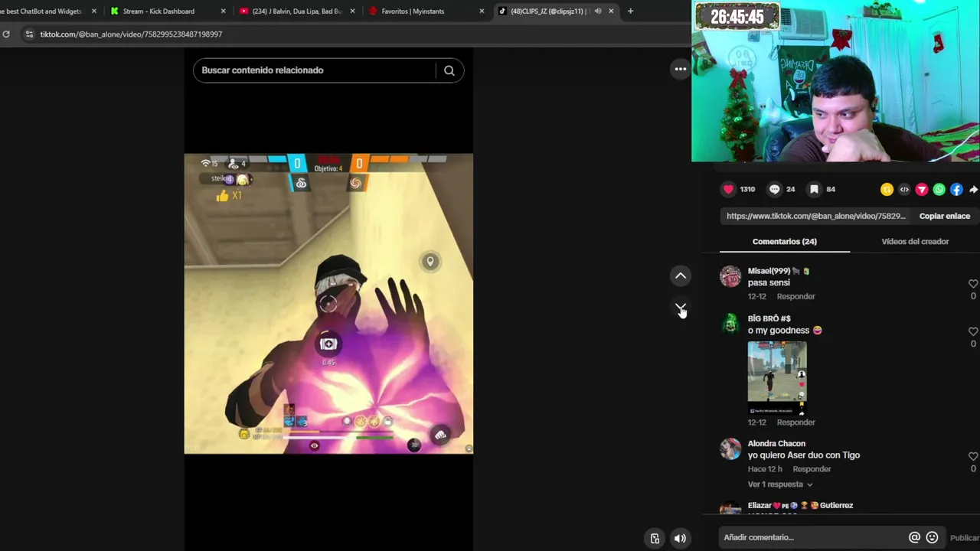
Task: Click 'yo quiero Aser duo con Tigo' text
Action: [804, 455]
